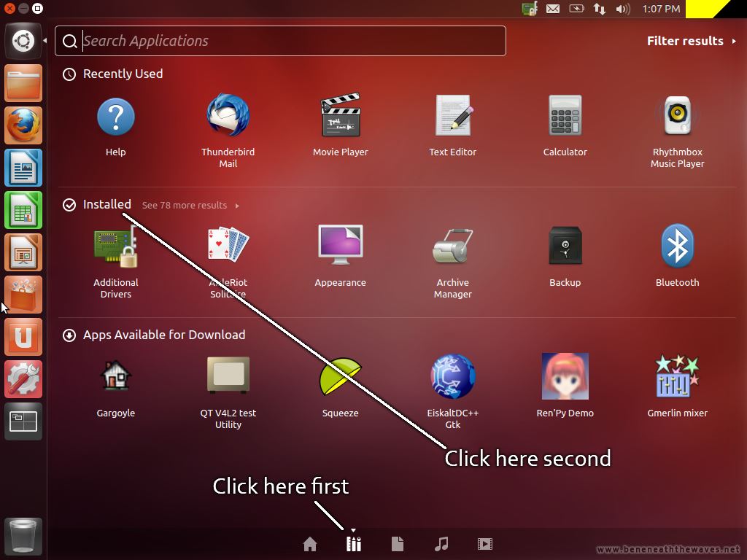Switch to the Home lens
The width and height of the screenshot is (747, 560).
point(310,544)
